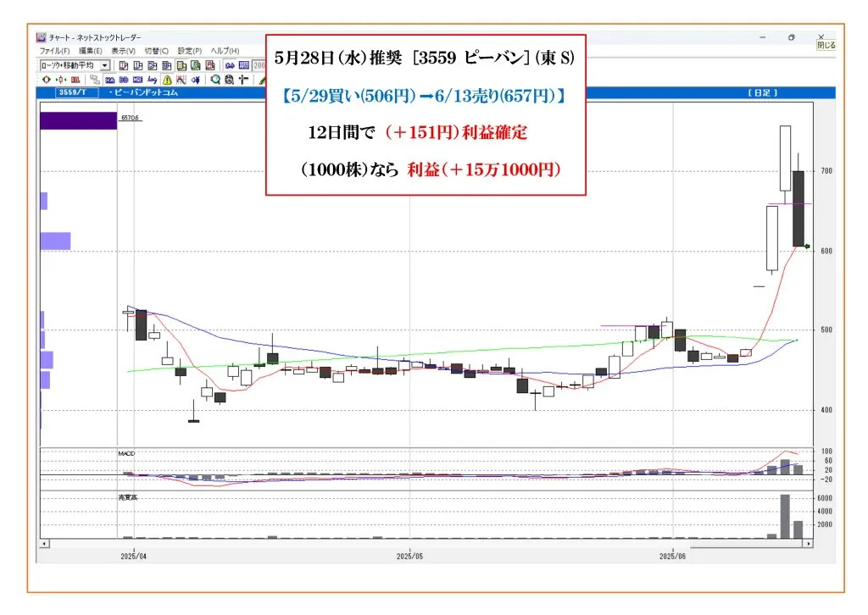Click the blue chain-link toolbar icon
Image resolution: width=868 pixels, height=615 pixels.
[230, 66]
